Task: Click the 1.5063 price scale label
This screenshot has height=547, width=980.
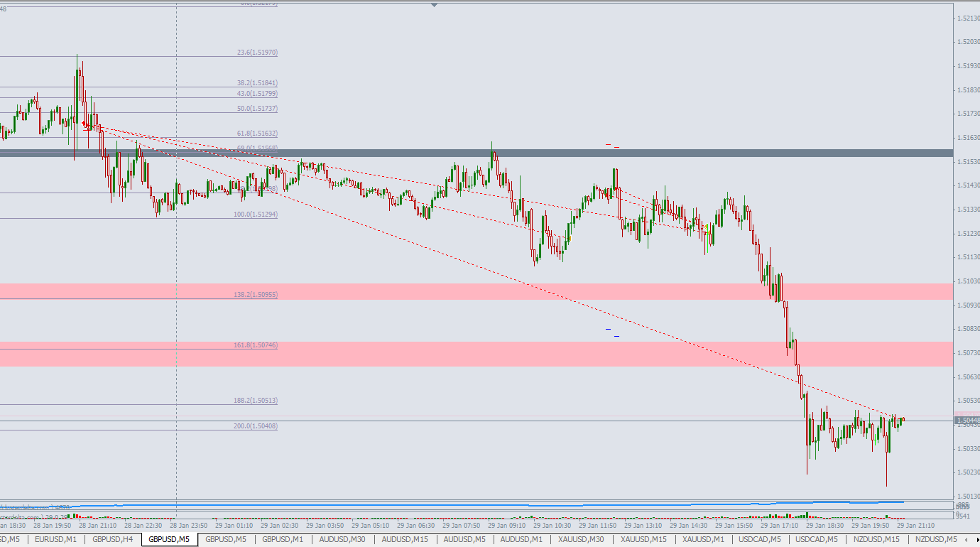Action: pos(969,377)
